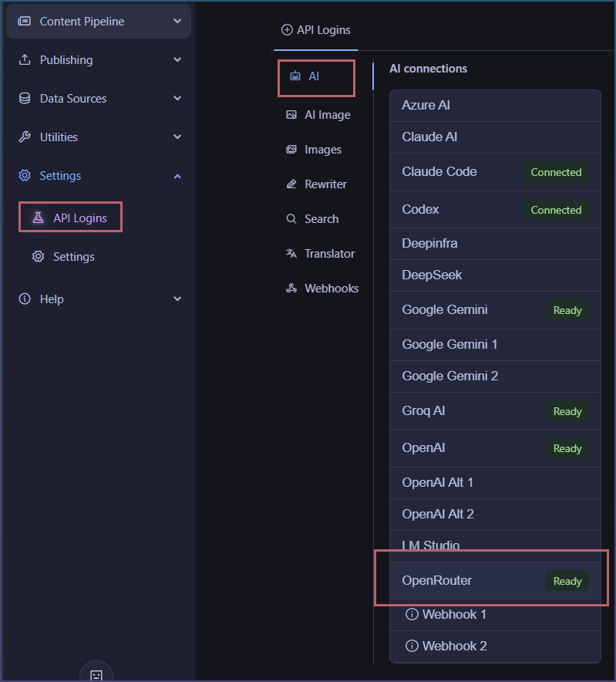Open the Groq AI connection
The image size is (616, 682).
[x=495, y=411]
